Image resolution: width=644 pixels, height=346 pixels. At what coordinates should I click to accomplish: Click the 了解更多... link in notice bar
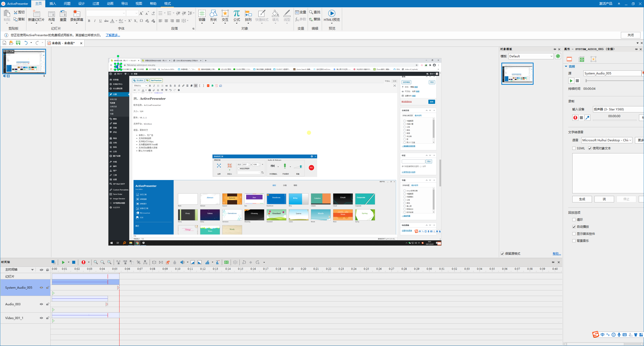tap(113, 35)
